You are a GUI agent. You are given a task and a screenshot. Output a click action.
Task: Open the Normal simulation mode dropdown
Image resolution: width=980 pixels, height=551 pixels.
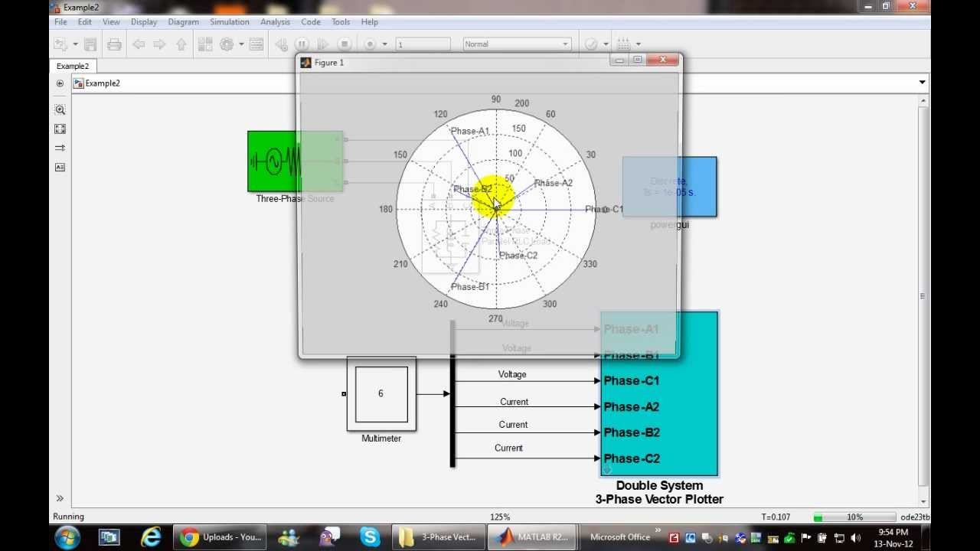click(517, 44)
